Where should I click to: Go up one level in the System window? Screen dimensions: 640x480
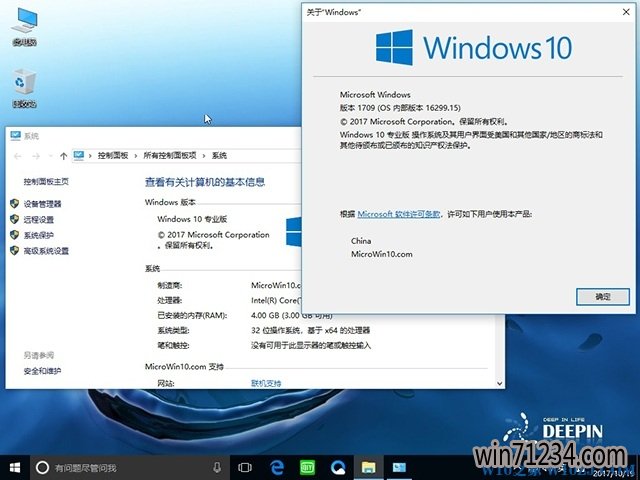coord(63,156)
